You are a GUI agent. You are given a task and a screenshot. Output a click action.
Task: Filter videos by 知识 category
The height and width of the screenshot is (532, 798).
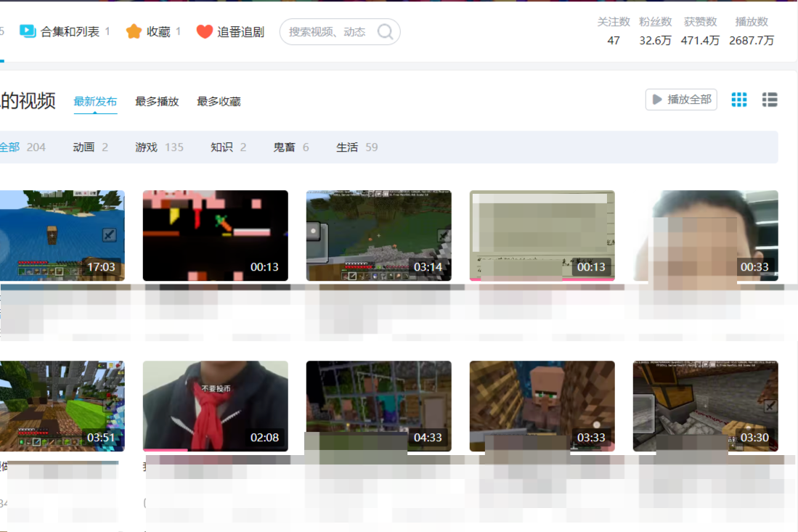[x=221, y=147]
